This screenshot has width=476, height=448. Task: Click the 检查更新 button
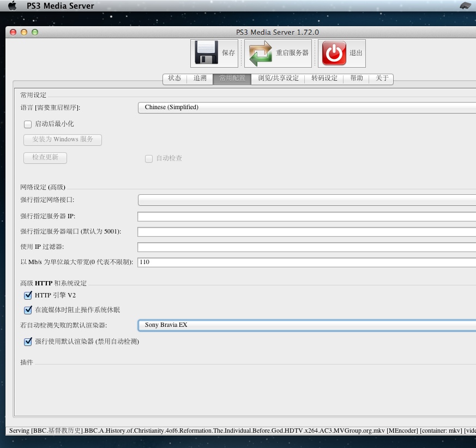pos(45,157)
